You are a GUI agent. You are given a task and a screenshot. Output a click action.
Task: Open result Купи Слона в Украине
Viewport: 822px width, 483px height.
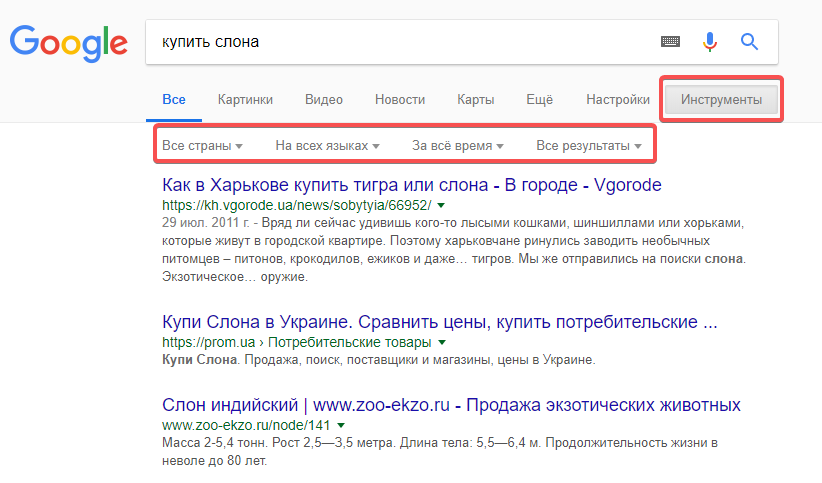pyautogui.click(x=439, y=322)
